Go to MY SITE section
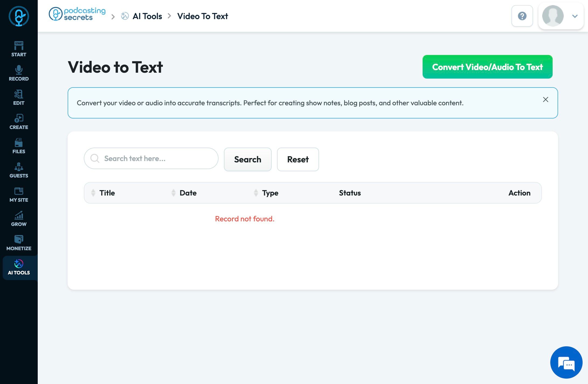Image resolution: width=588 pixels, height=384 pixels. tap(19, 194)
